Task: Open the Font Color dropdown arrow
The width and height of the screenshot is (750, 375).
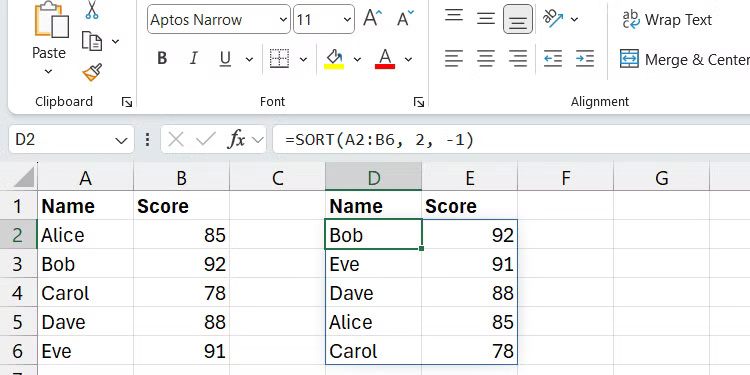Action: 408,59
